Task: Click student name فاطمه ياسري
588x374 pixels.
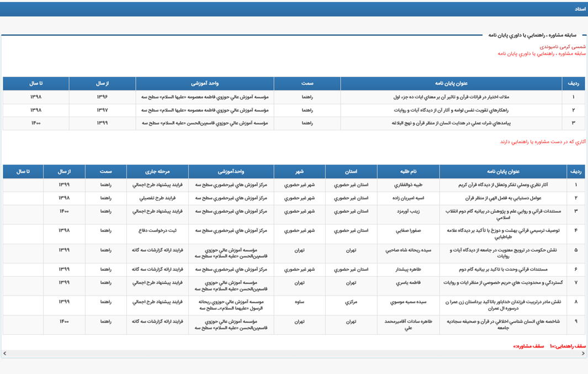Action: (x=408, y=282)
